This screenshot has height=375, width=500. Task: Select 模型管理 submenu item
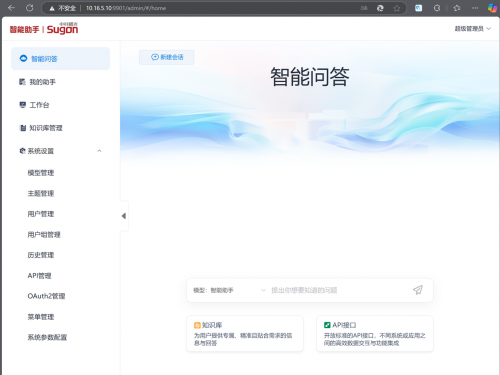pos(41,173)
